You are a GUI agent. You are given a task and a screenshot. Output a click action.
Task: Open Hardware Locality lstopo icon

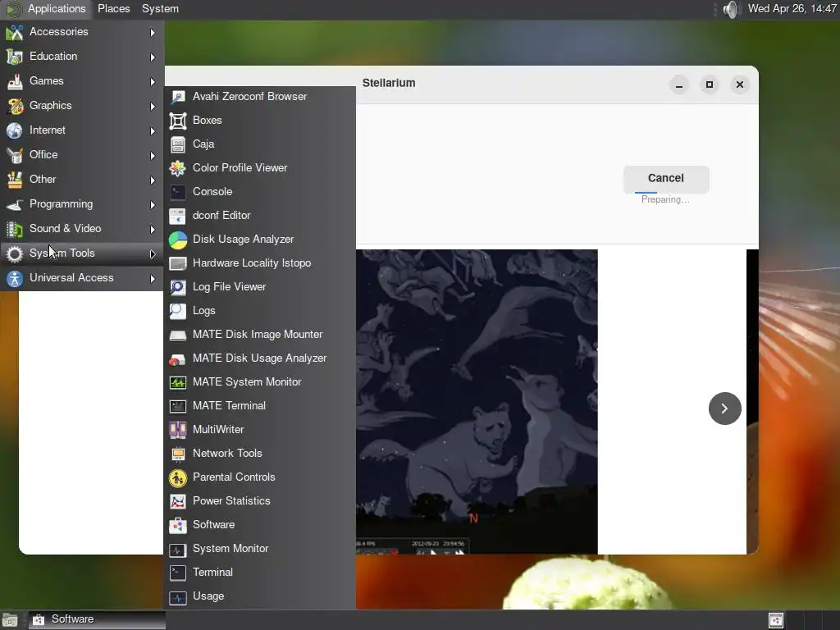coord(177,263)
